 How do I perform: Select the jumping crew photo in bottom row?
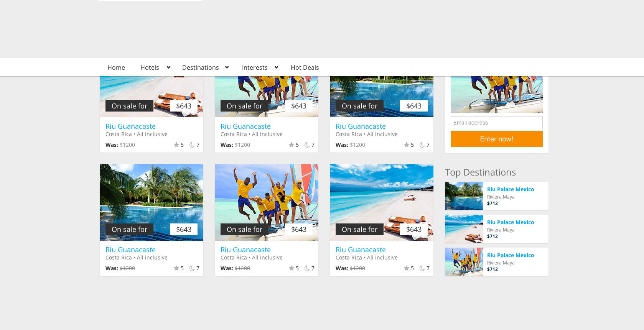[267, 202]
